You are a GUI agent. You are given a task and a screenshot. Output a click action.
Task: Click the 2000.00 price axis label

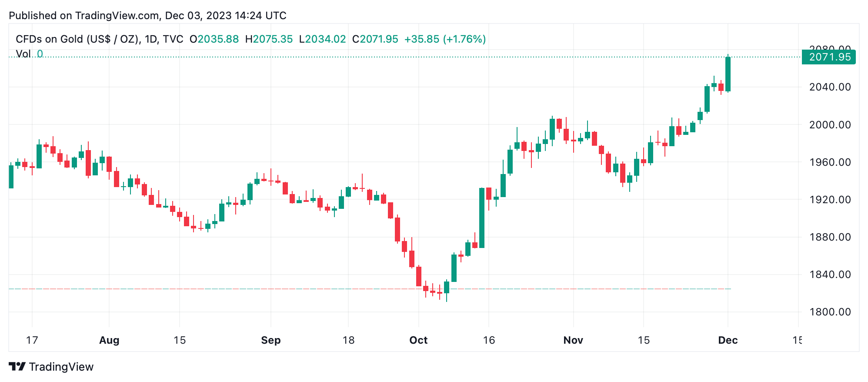pyautogui.click(x=830, y=125)
